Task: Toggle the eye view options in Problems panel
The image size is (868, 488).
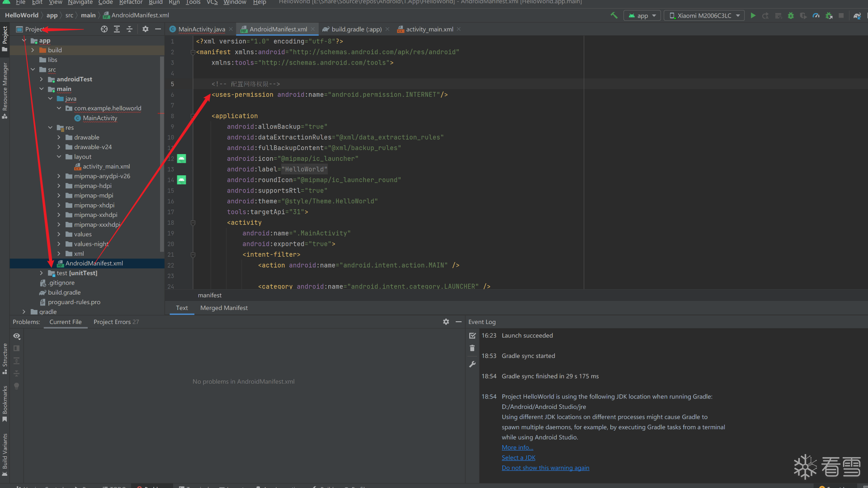Action: pyautogui.click(x=17, y=336)
